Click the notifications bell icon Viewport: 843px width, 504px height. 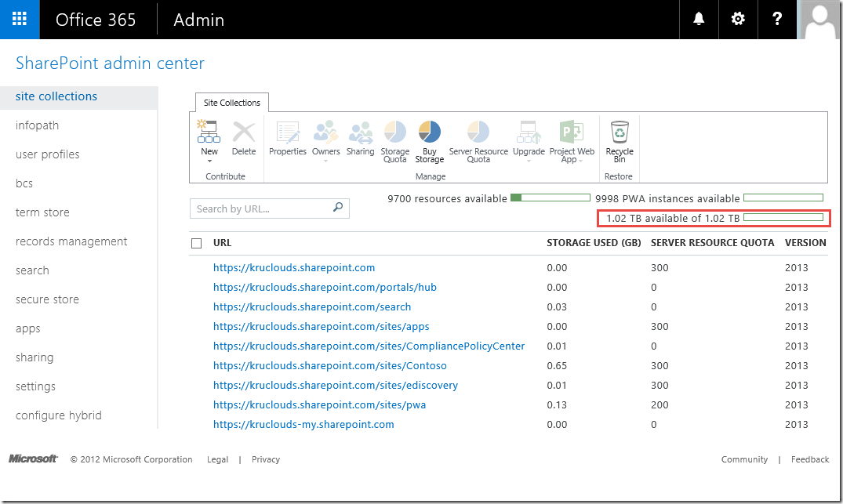pos(699,20)
